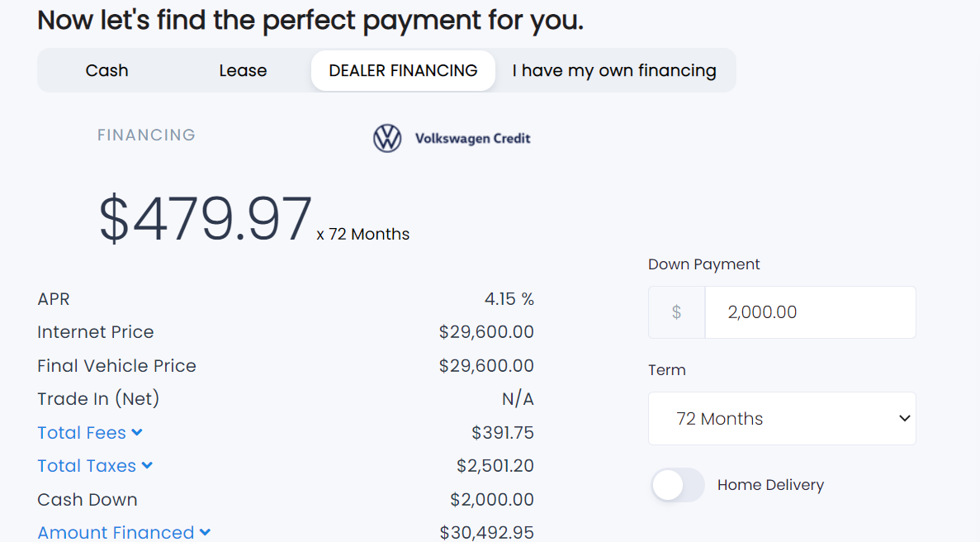
Task: Click the Total Taxes link
Action: tap(87, 465)
